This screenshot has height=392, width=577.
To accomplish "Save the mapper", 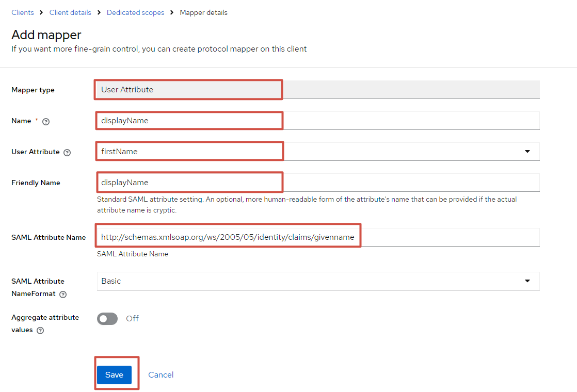I will coord(114,374).
